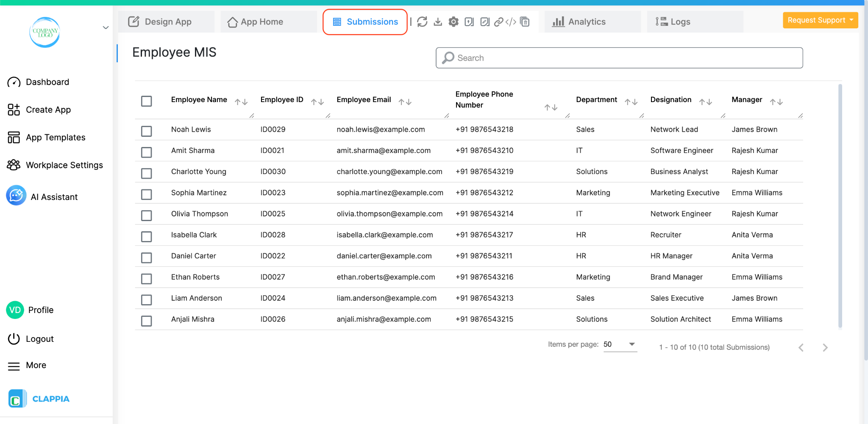
Task: Click the Logout link
Action: tap(40, 339)
